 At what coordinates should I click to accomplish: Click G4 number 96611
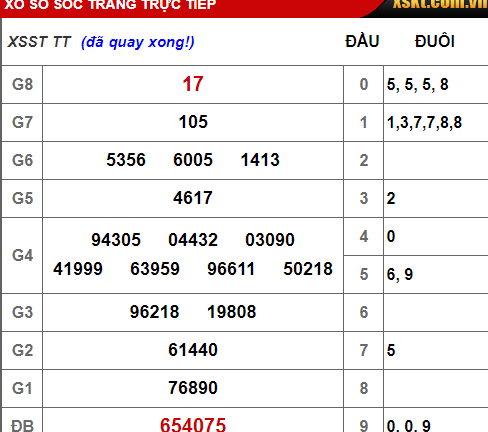click(x=231, y=269)
